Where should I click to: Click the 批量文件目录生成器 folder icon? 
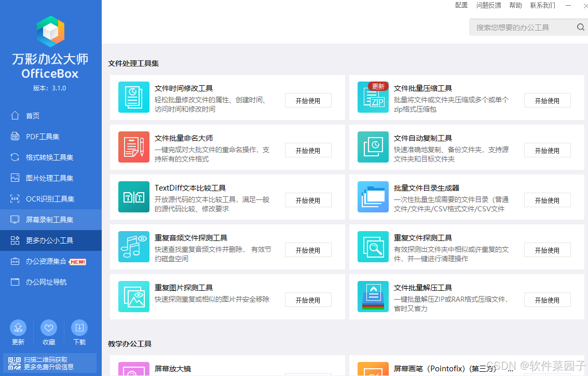click(373, 197)
